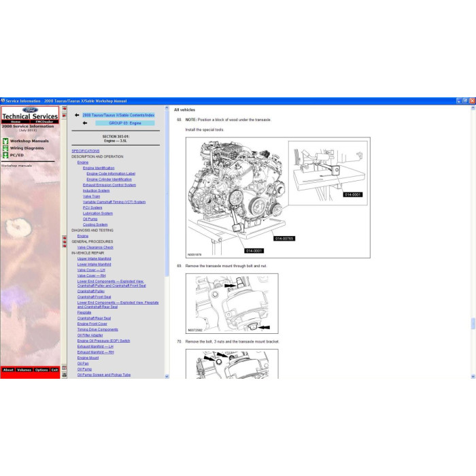Screen dimensions: 476x476
Task: Open Crankshaft Rear Seal link
Action: tap(94, 318)
